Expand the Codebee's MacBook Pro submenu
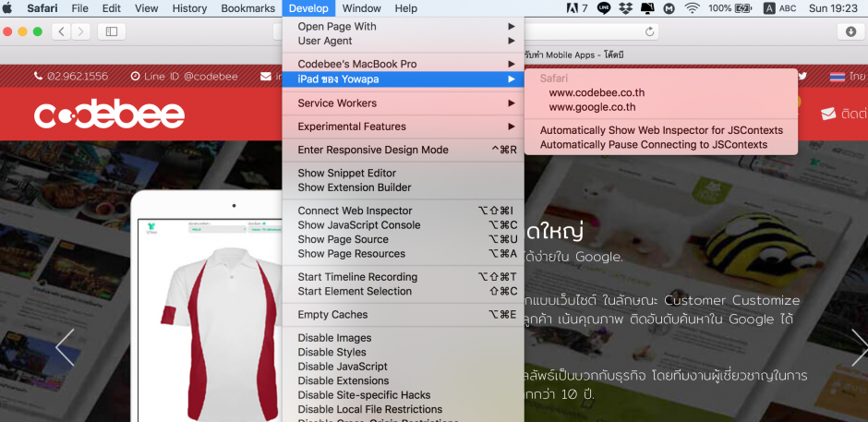The height and width of the screenshot is (422, 868). point(403,64)
